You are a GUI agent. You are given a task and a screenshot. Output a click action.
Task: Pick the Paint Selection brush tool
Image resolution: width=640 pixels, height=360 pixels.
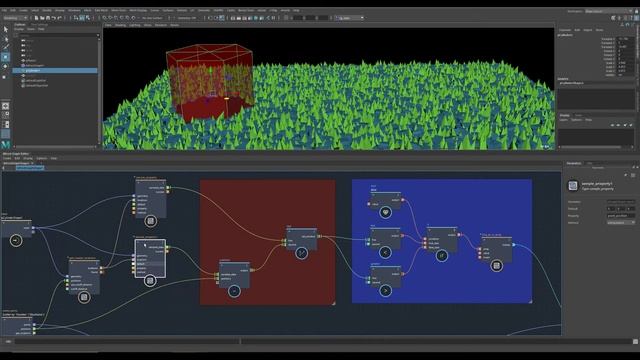(x=6, y=47)
